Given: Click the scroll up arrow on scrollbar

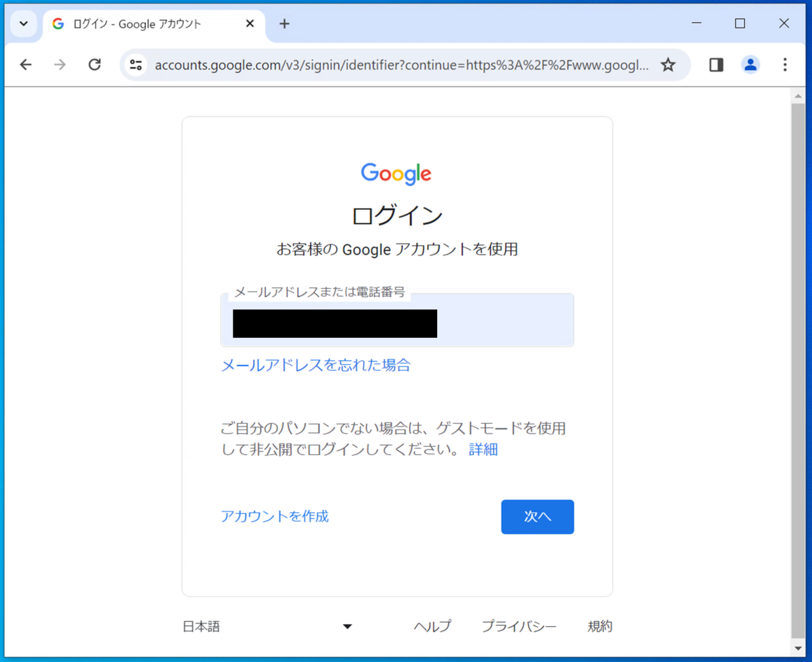Looking at the screenshot, I should click(798, 96).
